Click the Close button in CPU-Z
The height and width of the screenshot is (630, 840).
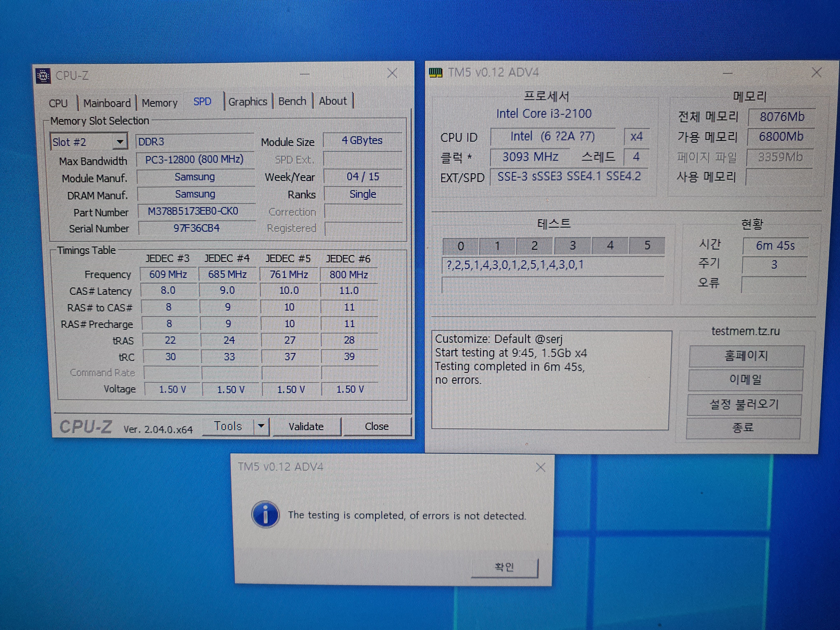coord(377,426)
